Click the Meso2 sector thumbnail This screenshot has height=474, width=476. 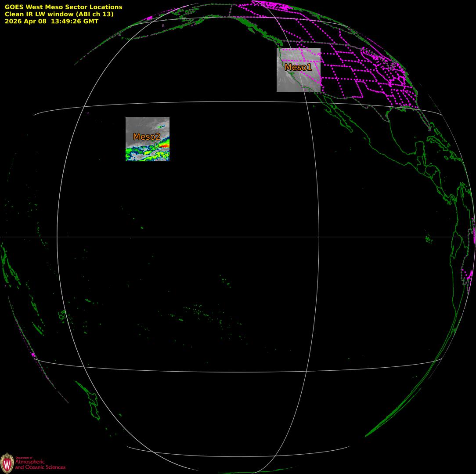point(148,139)
